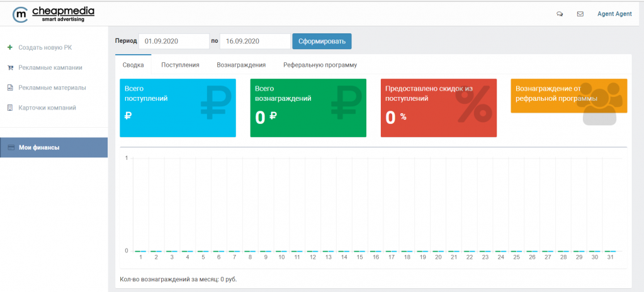Click the start date field 01.09.2020
Viewport: 644px width, 292px height.
click(174, 42)
